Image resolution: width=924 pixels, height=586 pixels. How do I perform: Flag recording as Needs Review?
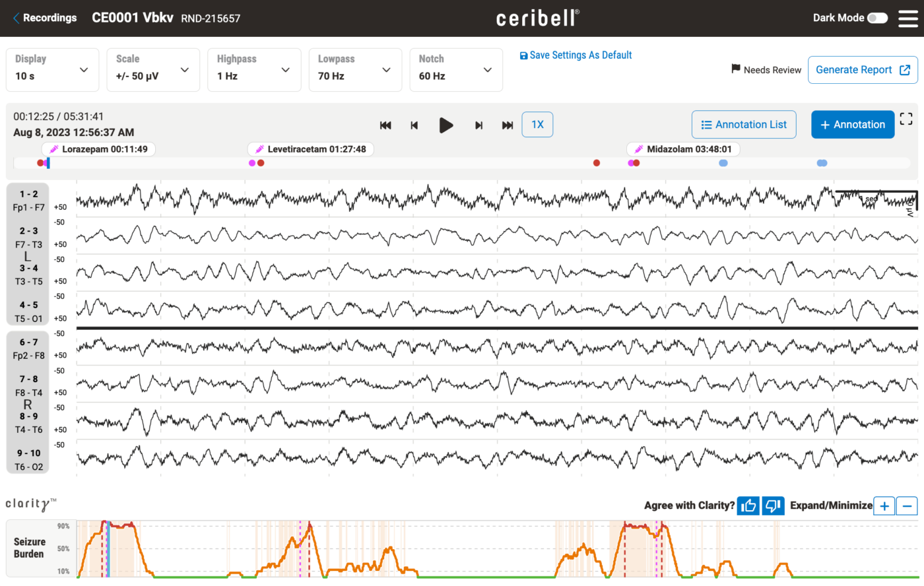click(766, 70)
